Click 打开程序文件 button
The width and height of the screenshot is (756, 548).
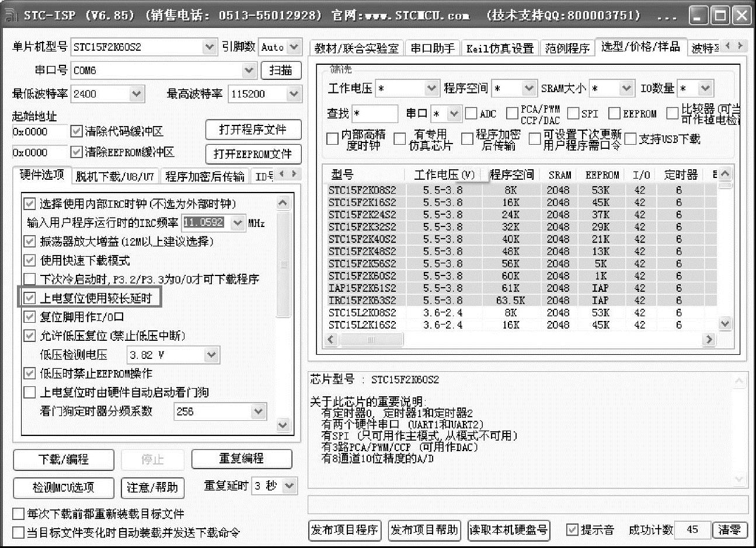(253, 130)
